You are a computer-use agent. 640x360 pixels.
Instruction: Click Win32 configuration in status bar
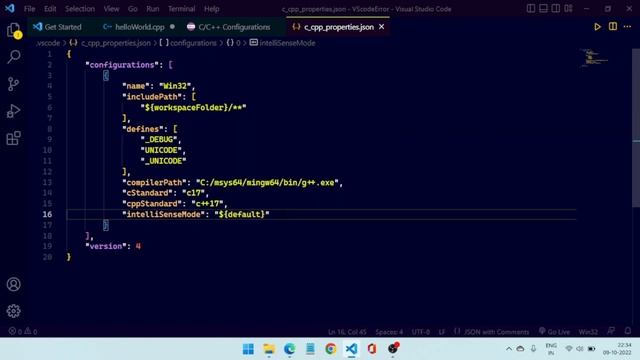click(x=588, y=332)
